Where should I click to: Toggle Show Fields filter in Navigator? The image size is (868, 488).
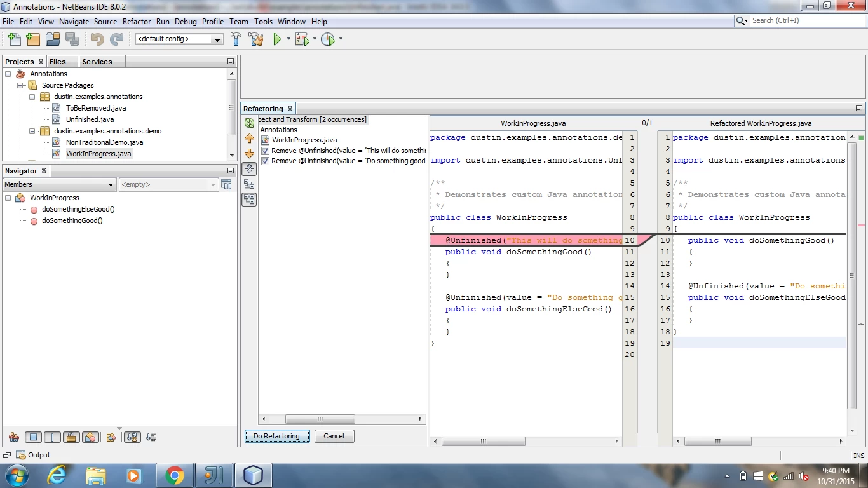[33, 437]
